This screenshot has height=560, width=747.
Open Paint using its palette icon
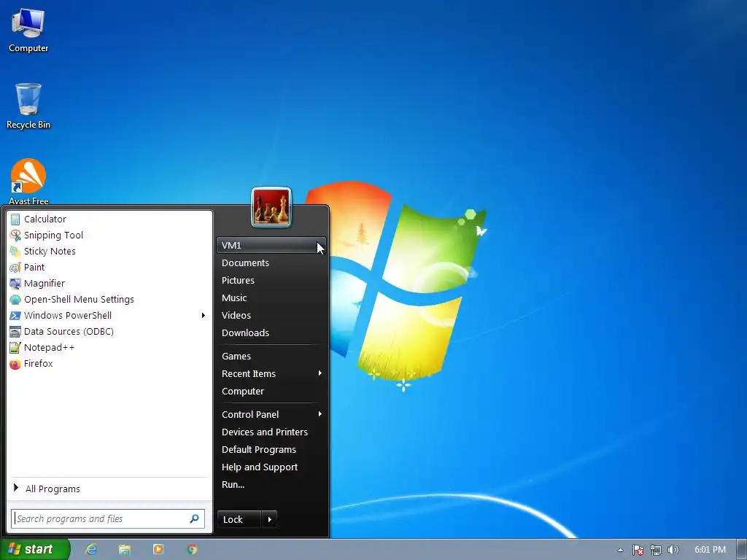point(15,267)
